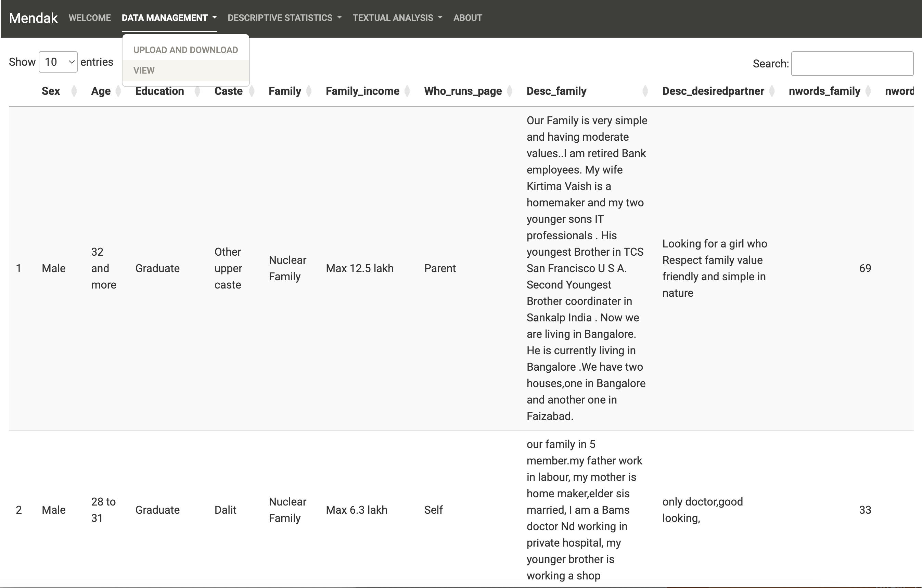Select the View menu entry
Screen dimensions: 922x588
[x=186, y=71]
